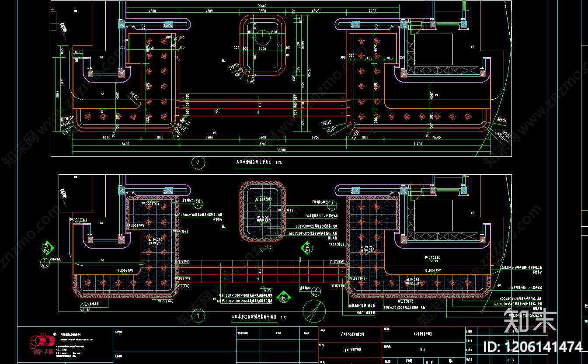Pick the overall dimension text "33000"
The image size is (588, 364).
point(281,150)
